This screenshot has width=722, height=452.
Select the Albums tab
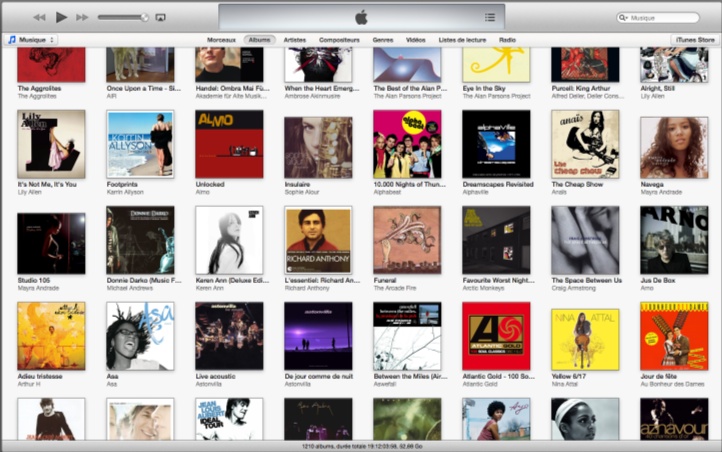(x=259, y=40)
